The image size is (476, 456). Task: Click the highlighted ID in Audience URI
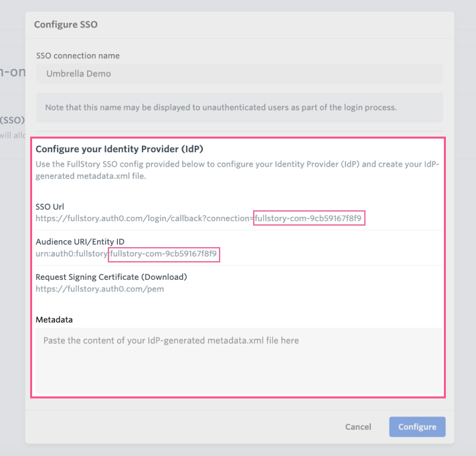coord(164,254)
